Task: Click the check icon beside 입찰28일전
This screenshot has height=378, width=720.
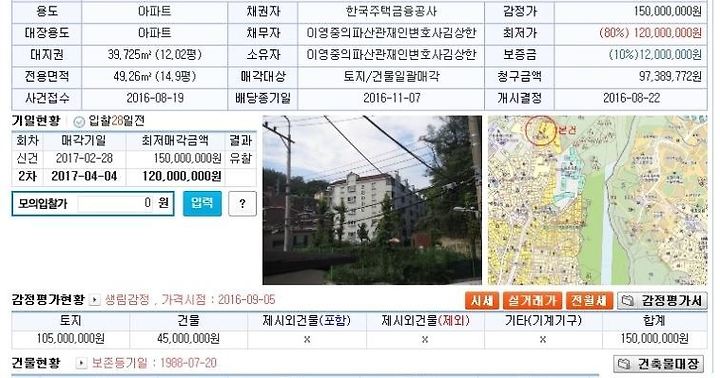Action: tap(79, 122)
